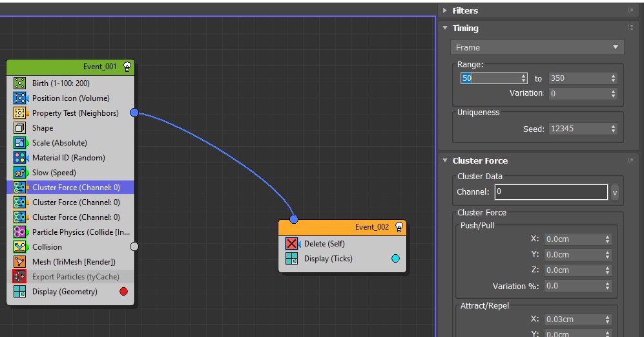
Task: Click the Export Particles operator icon
Action: [x=20, y=276]
